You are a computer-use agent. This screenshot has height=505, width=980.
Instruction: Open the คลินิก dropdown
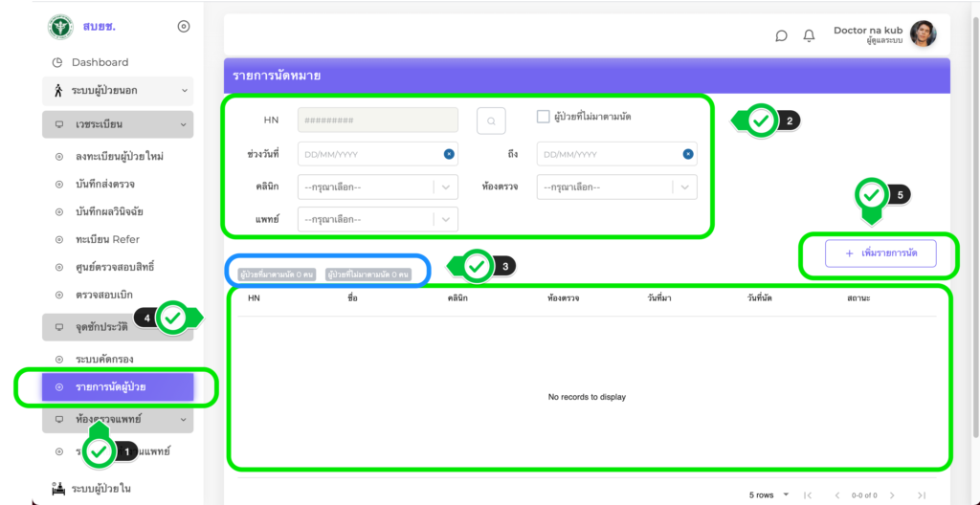[377, 187]
